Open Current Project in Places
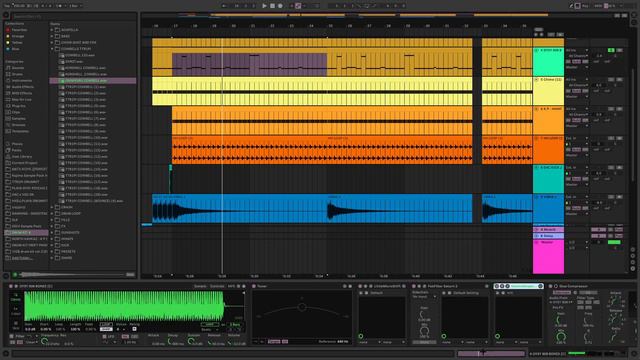Image resolution: width=640 pixels, height=360 pixels. [x=24, y=163]
